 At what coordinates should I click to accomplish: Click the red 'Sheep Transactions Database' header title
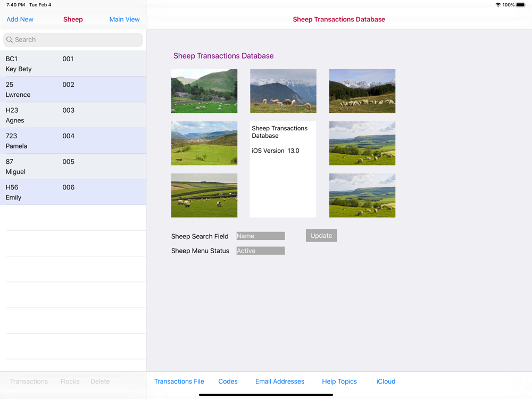339,19
